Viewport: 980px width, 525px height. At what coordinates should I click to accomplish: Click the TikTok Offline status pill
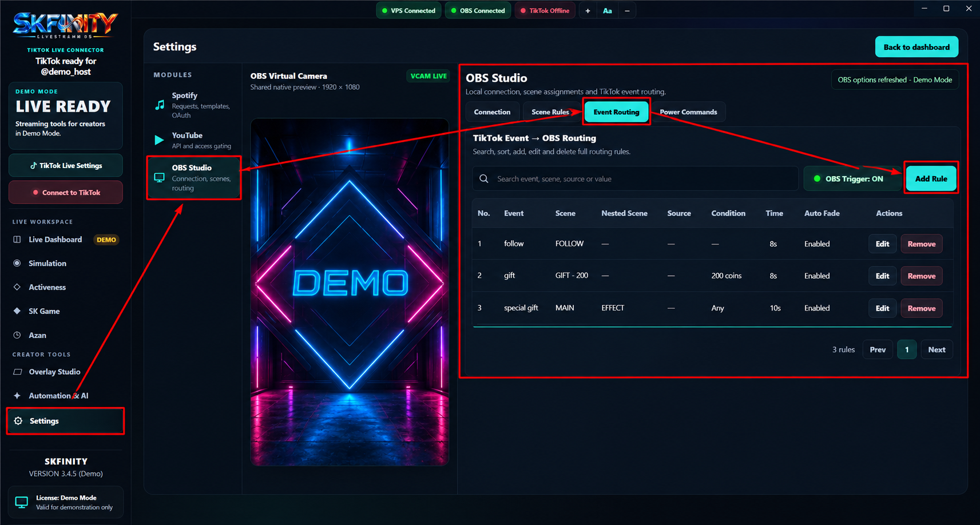545,10
